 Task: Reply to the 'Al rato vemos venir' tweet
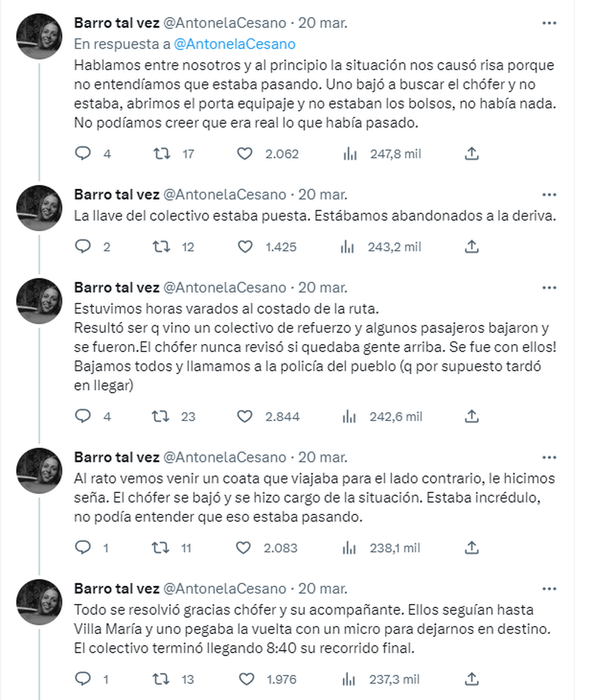83,548
